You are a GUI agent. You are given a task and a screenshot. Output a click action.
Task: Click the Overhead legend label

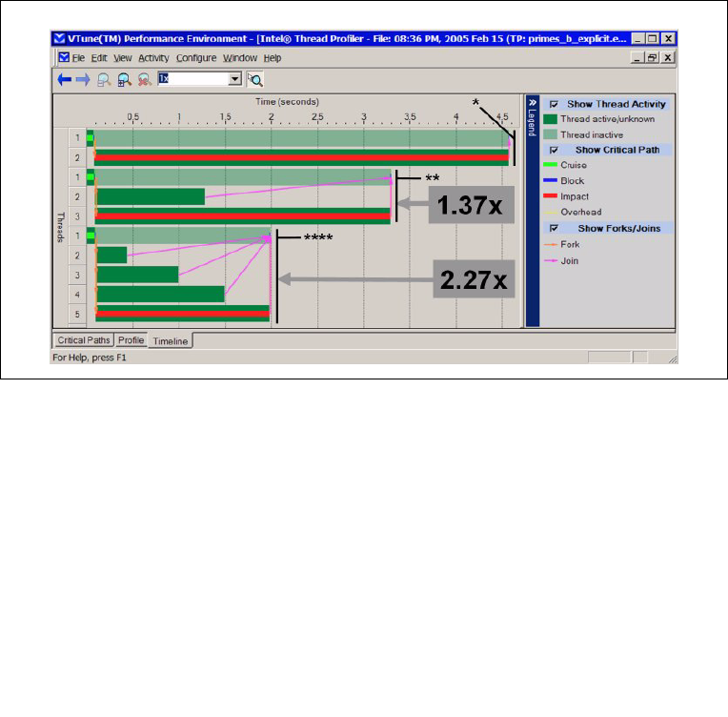(581, 212)
